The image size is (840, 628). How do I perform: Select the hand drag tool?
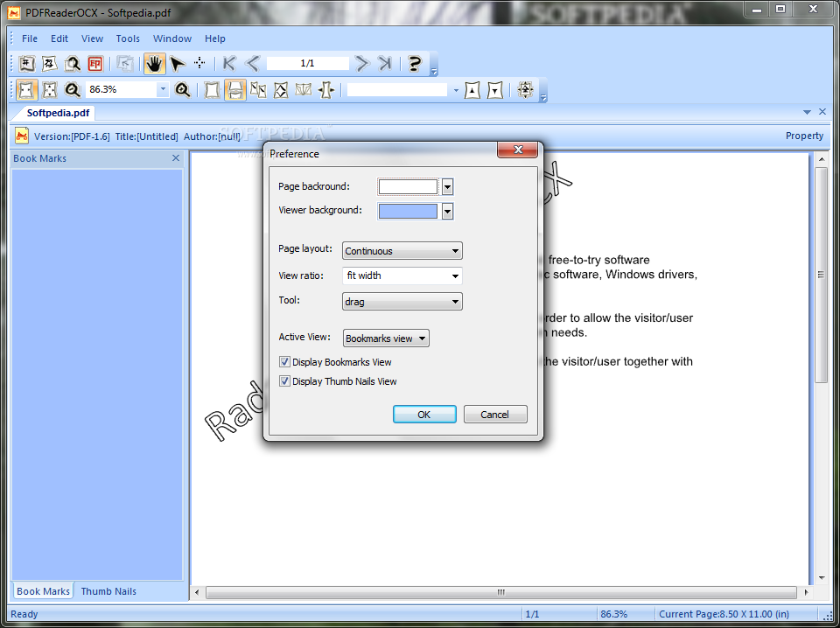(154, 64)
